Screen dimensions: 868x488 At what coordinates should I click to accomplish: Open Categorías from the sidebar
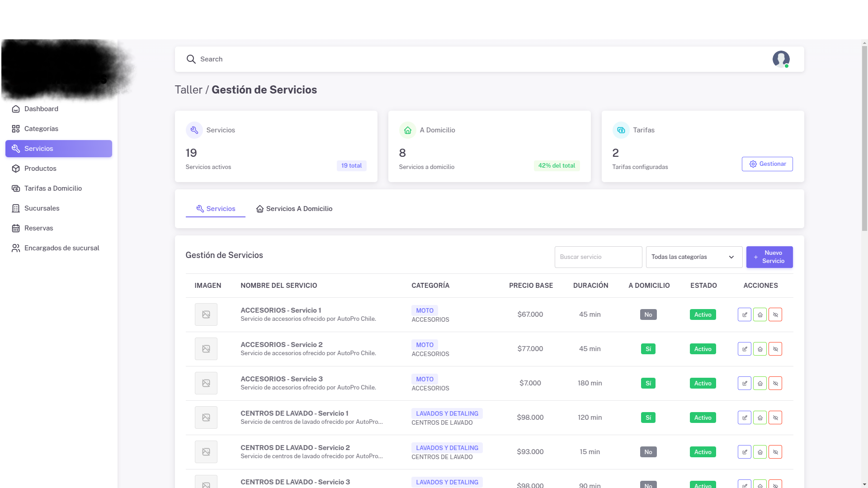click(41, 128)
